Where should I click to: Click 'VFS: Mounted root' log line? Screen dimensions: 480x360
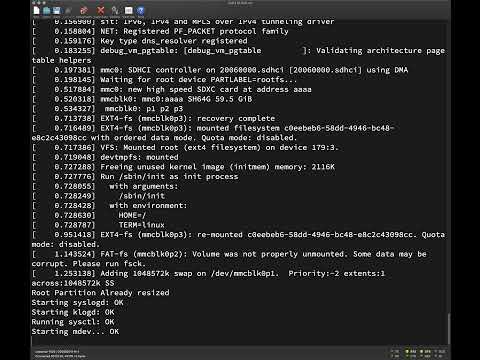pos(185,148)
